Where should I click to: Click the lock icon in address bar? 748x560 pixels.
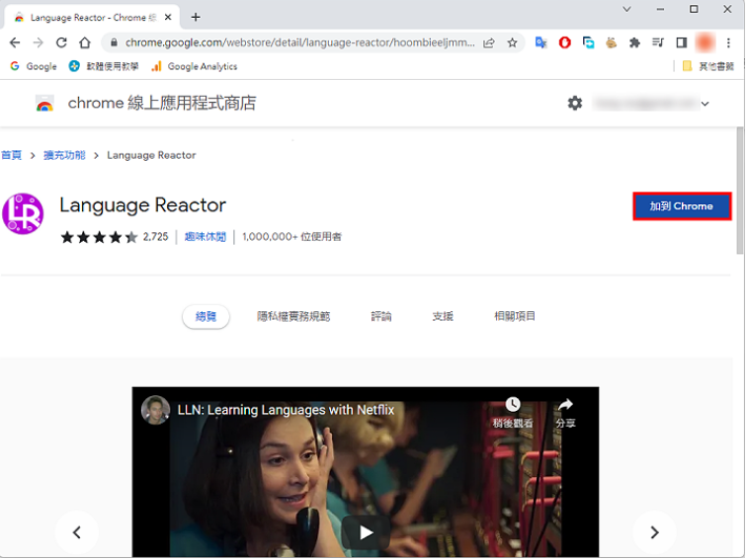point(114,42)
